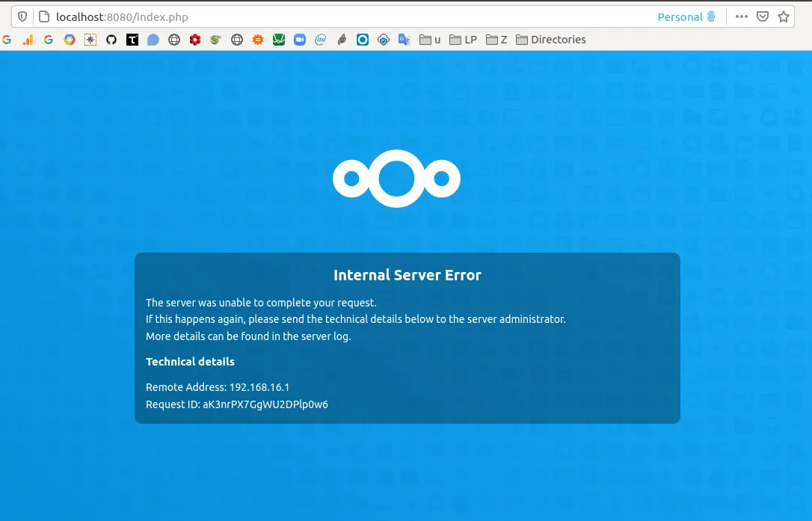This screenshot has height=521, width=812.
Task: Open the Personal container label
Action: coord(686,16)
